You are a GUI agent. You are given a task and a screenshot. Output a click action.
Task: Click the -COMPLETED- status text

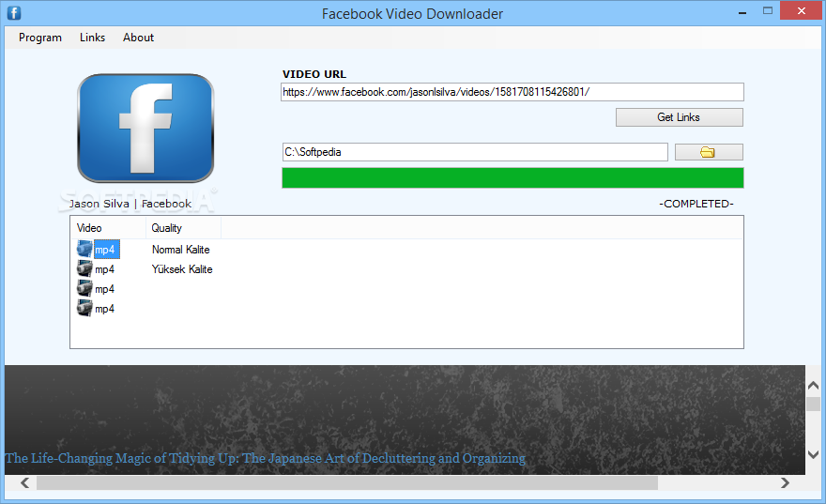click(x=696, y=204)
